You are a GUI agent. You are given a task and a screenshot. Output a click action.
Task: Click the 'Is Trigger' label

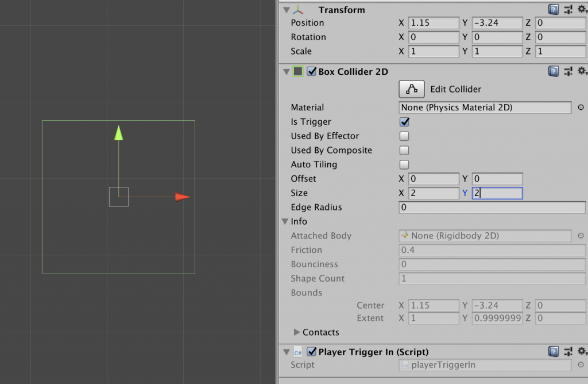point(311,122)
